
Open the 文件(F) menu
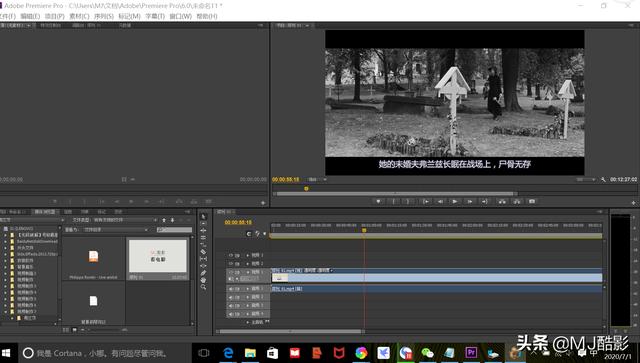tap(7, 16)
